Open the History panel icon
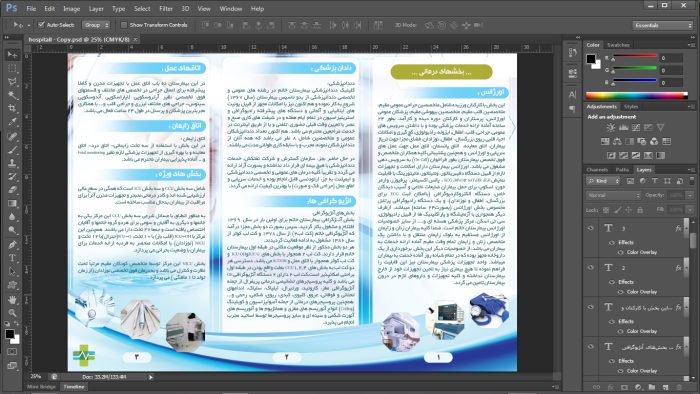700x394 pixels. (x=572, y=53)
